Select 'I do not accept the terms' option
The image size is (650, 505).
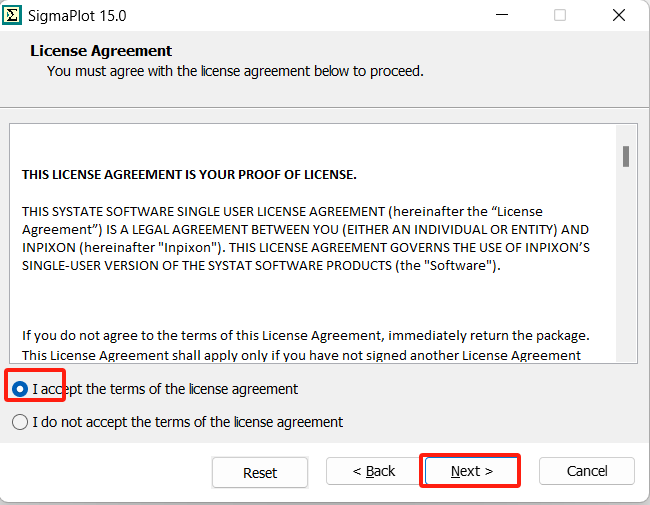(x=20, y=422)
